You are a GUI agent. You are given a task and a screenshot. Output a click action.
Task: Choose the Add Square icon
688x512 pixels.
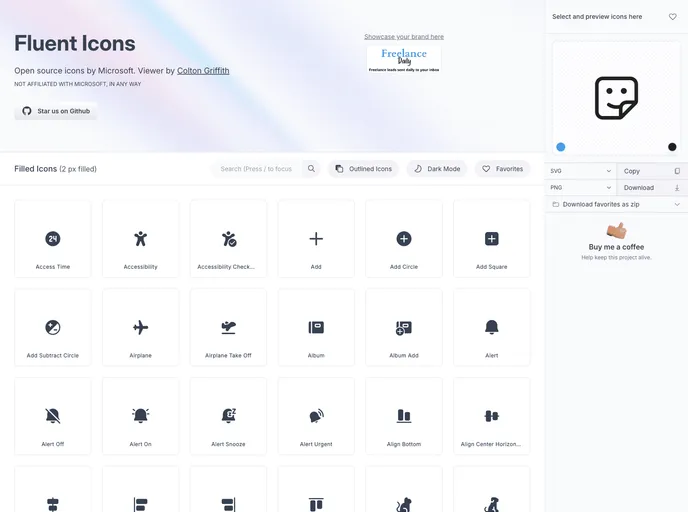coord(491,239)
